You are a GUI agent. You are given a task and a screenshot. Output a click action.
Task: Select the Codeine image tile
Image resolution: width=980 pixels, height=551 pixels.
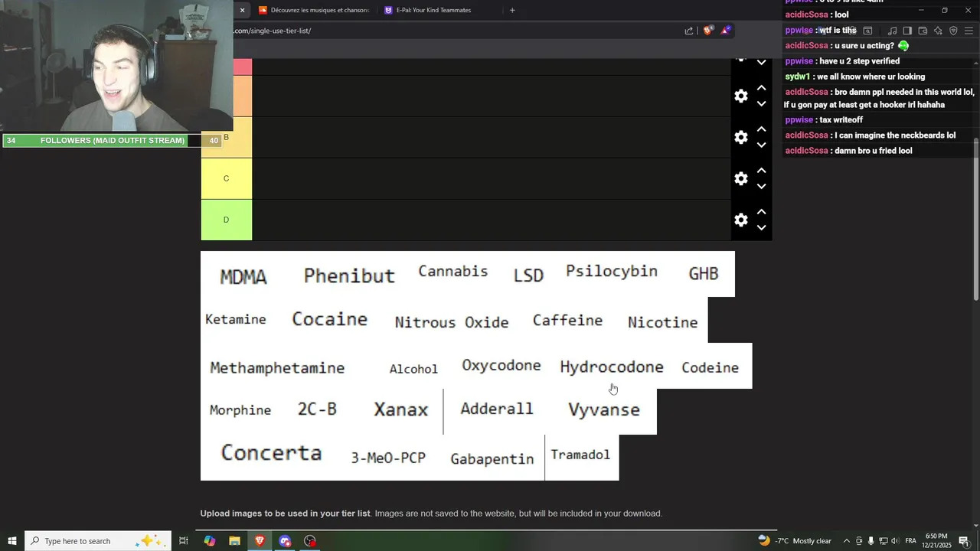tap(710, 367)
